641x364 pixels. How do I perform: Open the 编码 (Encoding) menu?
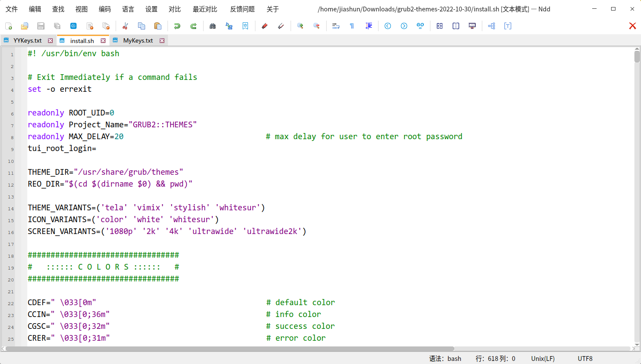105,9
